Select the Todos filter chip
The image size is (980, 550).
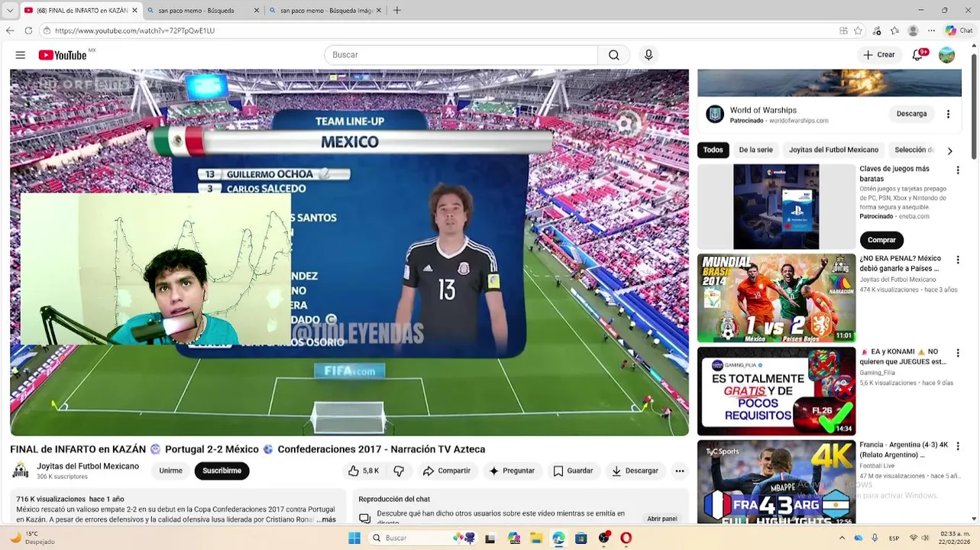713,150
